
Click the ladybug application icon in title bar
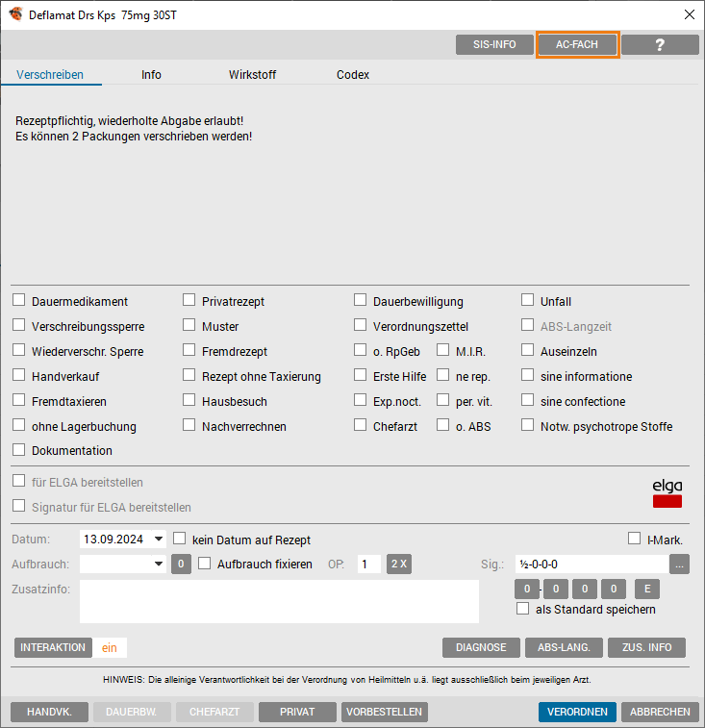click(15, 14)
